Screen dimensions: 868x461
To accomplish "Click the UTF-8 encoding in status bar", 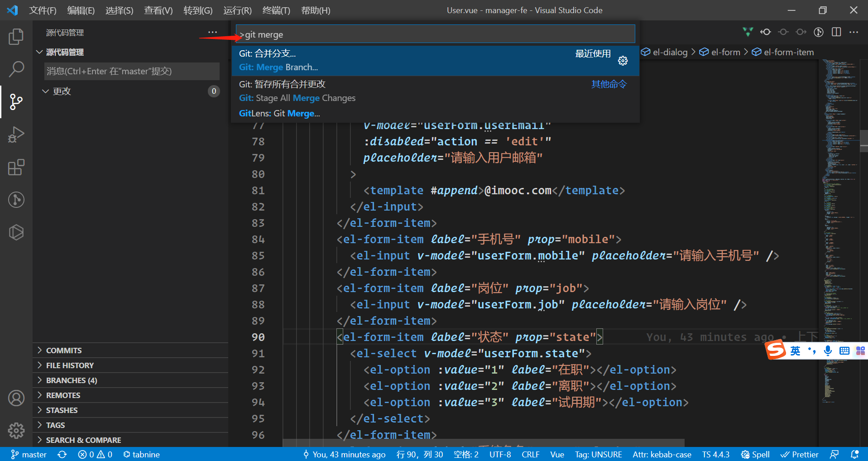I will (500, 454).
